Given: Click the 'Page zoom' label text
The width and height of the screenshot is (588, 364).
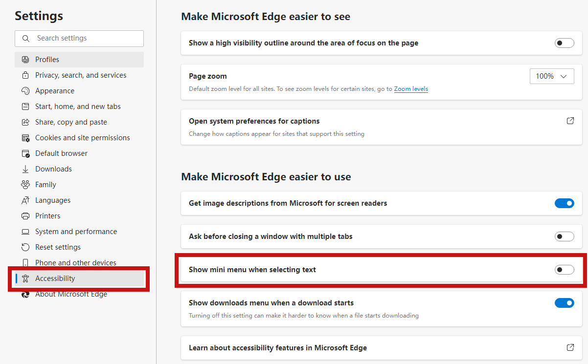Looking at the screenshot, I should 208,76.
